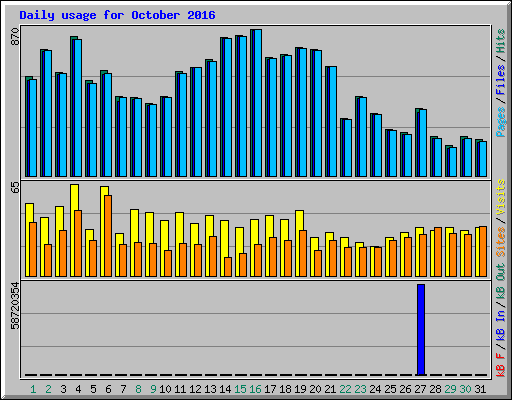Image resolution: width=512 pixels, height=400 pixels.
Task: Click day label 22 on x-axis
Action: (x=345, y=389)
